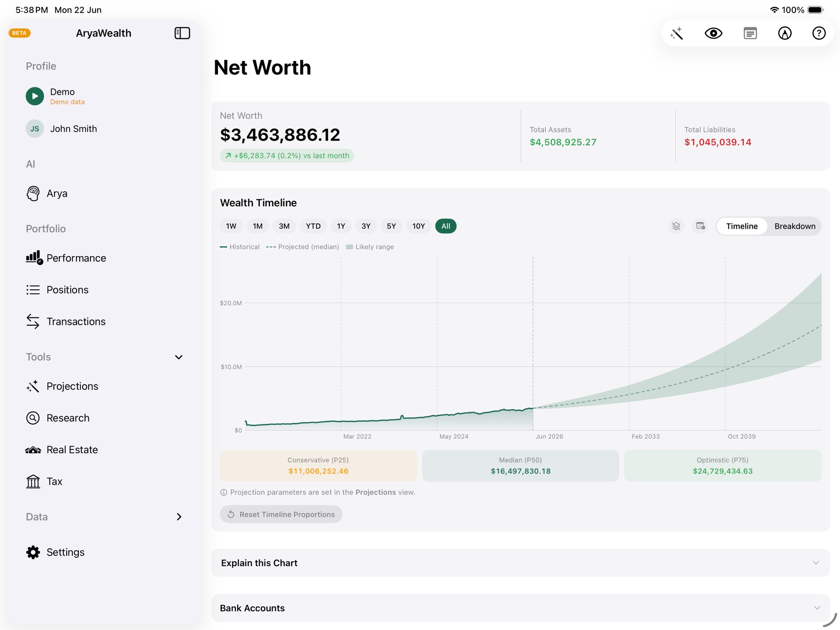Click the 5:38 PM clock in status bar

click(x=32, y=10)
